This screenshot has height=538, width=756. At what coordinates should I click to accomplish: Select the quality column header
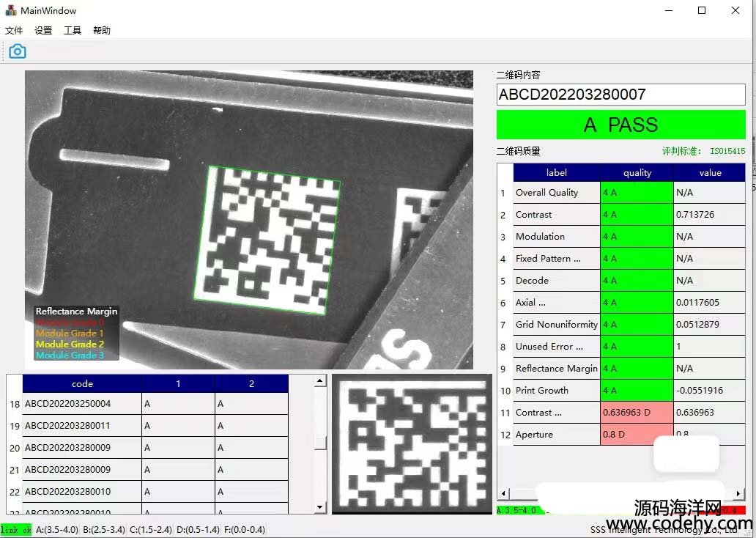pyautogui.click(x=637, y=173)
